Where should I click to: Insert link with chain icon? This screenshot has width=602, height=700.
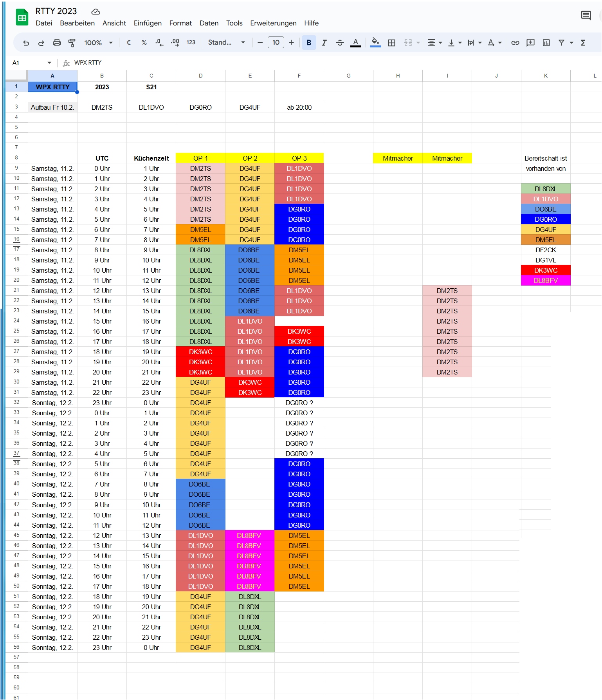[515, 43]
